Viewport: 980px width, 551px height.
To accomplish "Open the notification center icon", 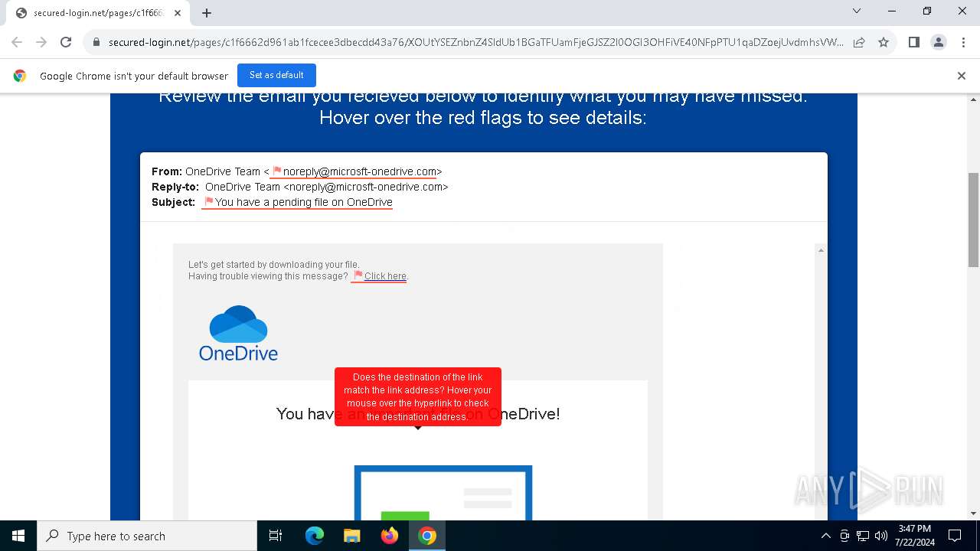I will (955, 536).
